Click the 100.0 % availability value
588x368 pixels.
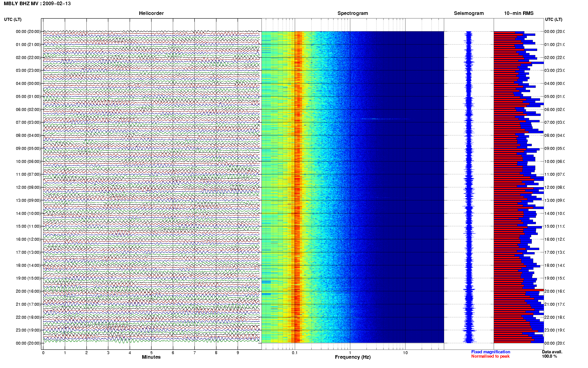click(x=549, y=356)
